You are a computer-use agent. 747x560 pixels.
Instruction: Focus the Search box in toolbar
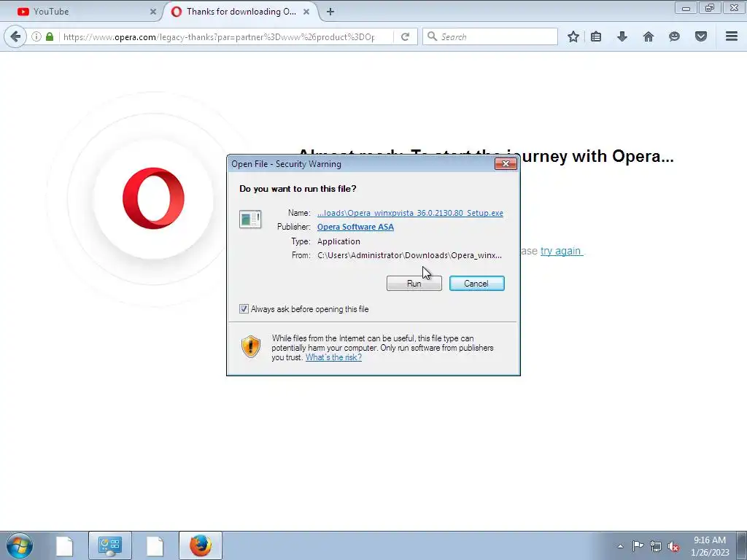point(491,36)
